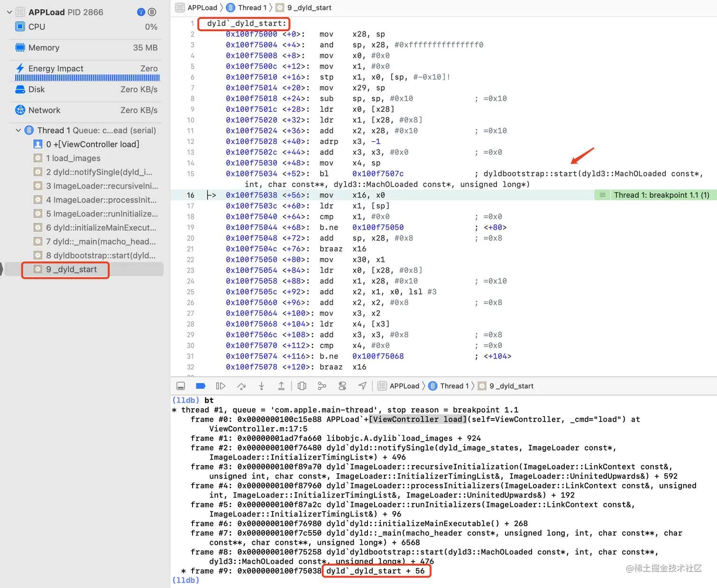
Task: Click the Memory 35 MB value
Action: (x=145, y=47)
